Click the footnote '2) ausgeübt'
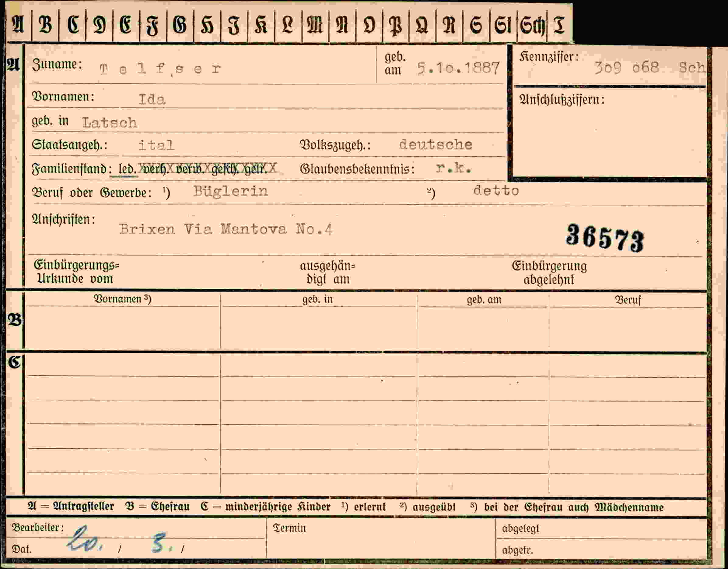 [428, 507]
